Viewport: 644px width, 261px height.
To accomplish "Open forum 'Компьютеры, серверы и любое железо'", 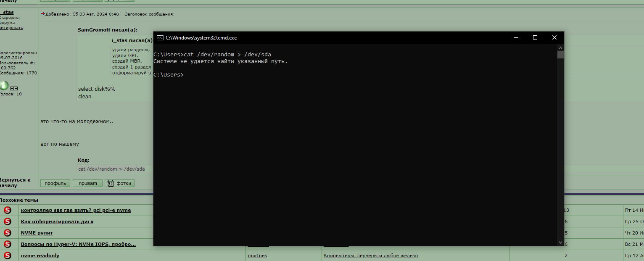I will pos(371,256).
